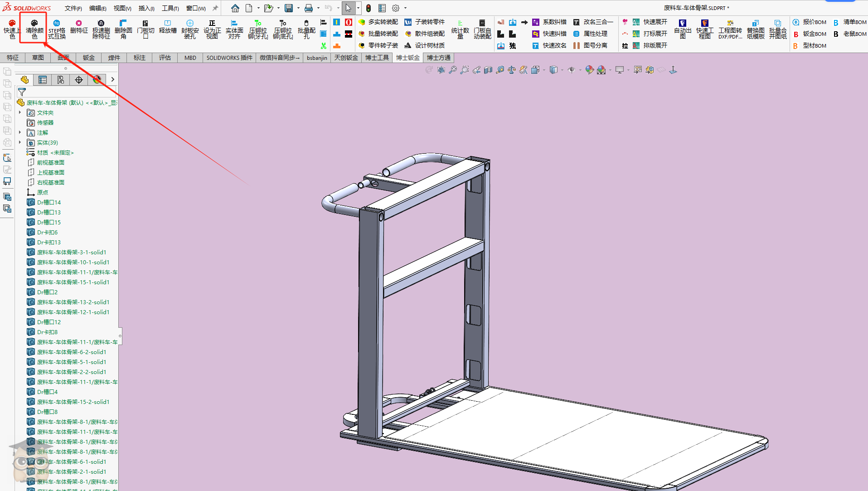868x491 pixels.
Task: Open the 插入(I) menu
Action: 146,8
